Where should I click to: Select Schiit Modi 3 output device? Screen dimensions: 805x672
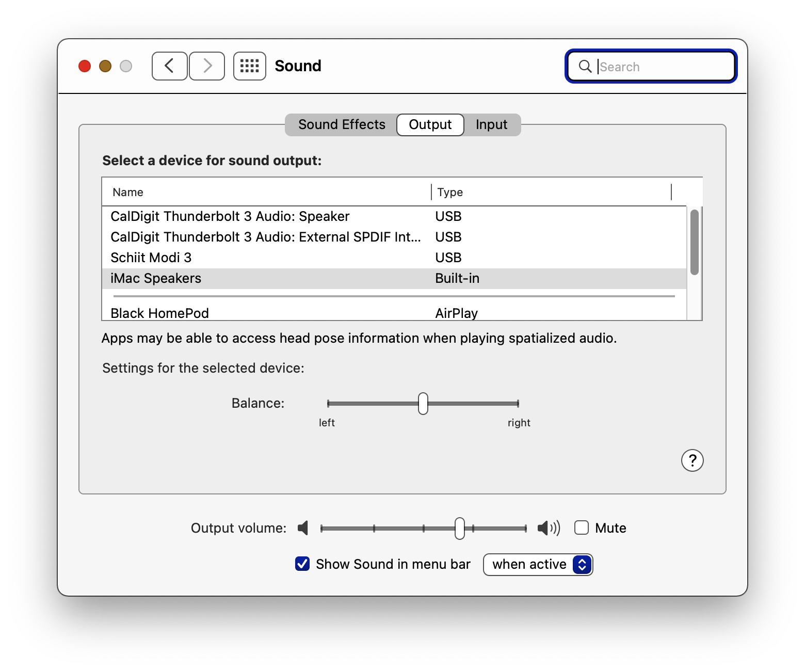point(151,258)
